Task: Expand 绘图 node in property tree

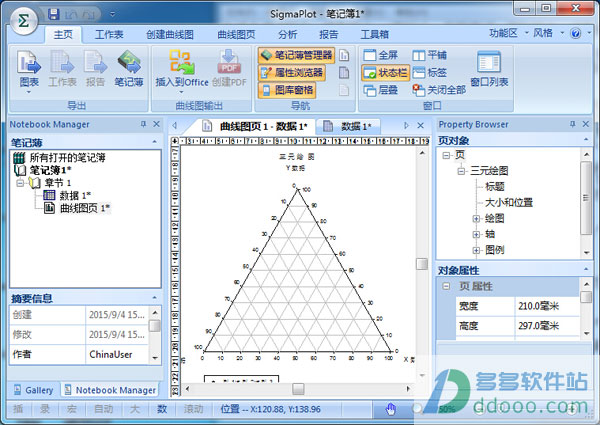Action: 476,218
